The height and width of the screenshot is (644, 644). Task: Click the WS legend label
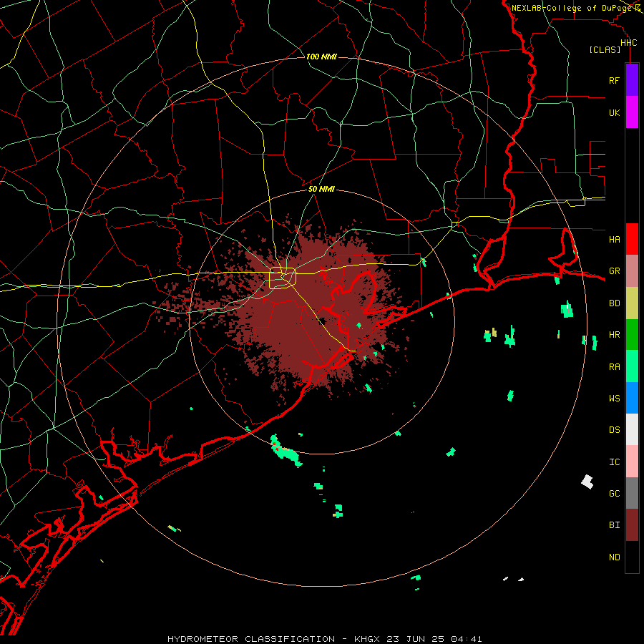tap(614, 398)
